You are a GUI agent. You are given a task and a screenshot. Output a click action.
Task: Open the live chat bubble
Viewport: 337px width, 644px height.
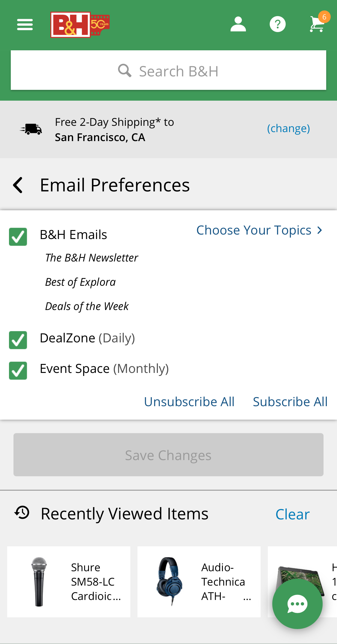click(297, 604)
